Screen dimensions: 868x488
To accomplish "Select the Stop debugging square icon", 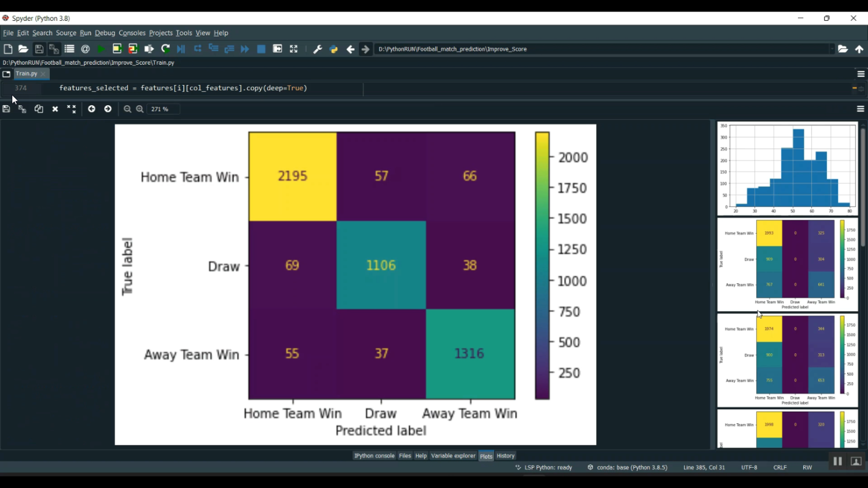I will point(261,49).
